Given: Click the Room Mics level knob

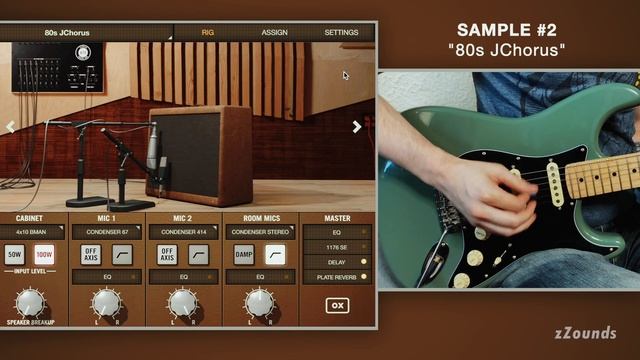Looking at the screenshot, I should (x=259, y=303).
